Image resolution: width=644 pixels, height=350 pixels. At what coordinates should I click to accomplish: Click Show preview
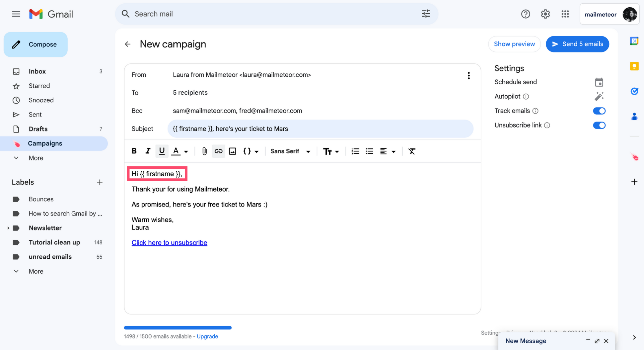click(x=514, y=44)
